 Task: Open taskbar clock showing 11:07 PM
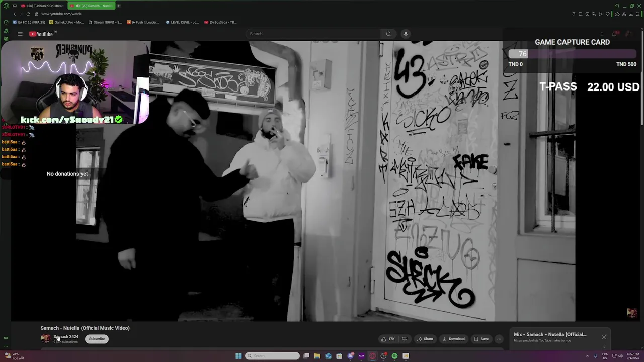click(632, 356)
